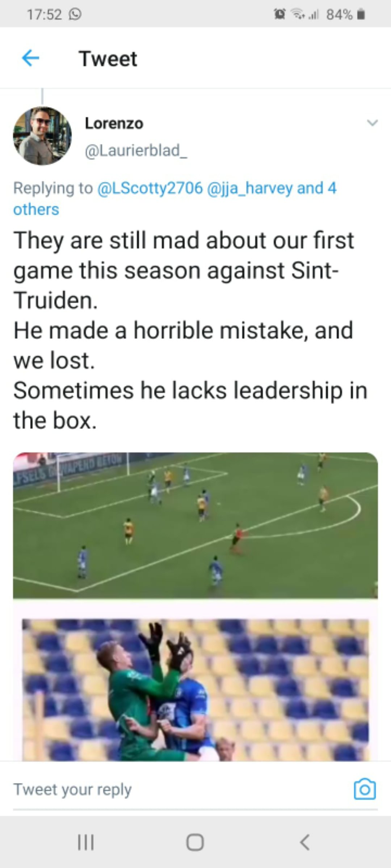Image resolution: width=391 pixels, height=868 pixels.
Task: Tap the Android home button
Action: (195, 842)
